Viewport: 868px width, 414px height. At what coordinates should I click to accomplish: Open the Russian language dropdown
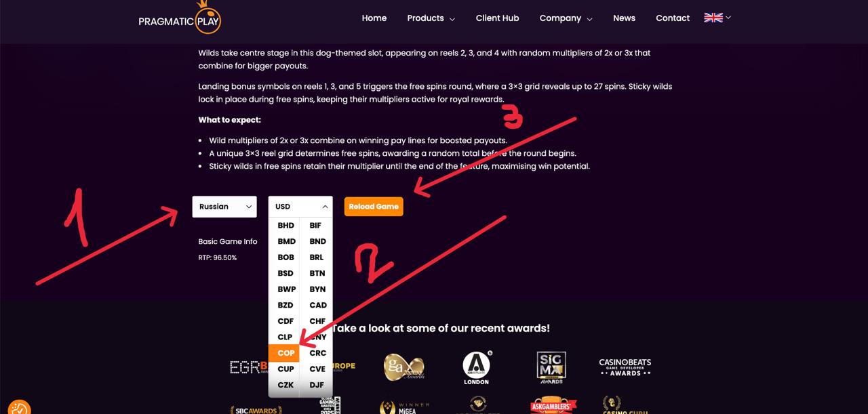pyautogui.click(x=224, y=207)
